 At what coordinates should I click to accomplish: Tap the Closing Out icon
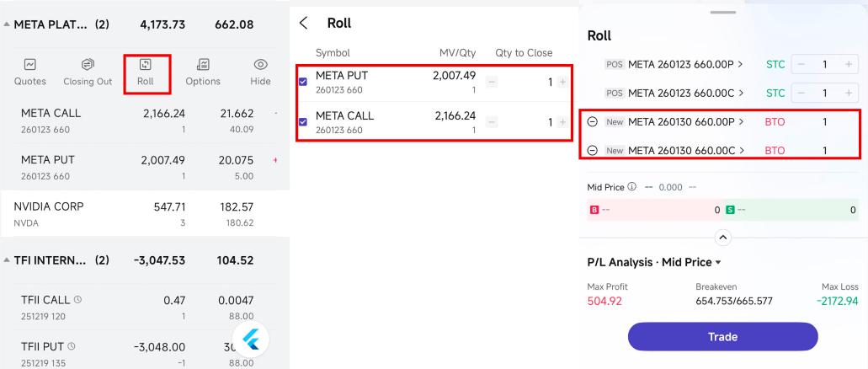pos(88,71)
